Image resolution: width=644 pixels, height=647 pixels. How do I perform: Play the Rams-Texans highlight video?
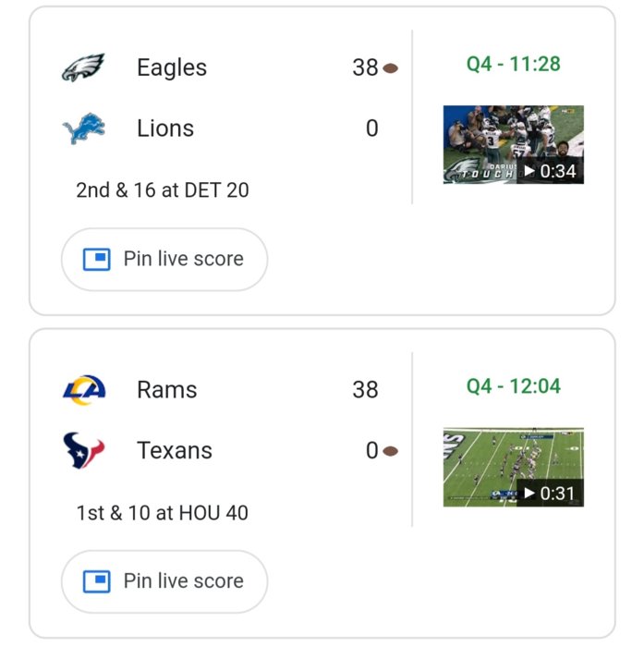(x=513, y=467)
